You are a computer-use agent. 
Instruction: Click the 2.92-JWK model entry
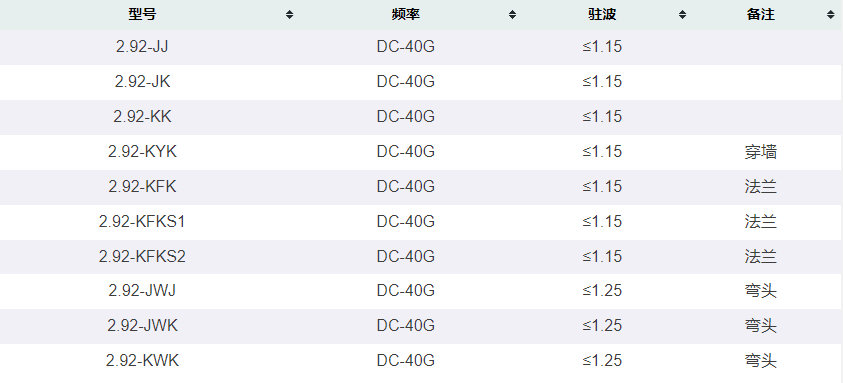[142, 326]
